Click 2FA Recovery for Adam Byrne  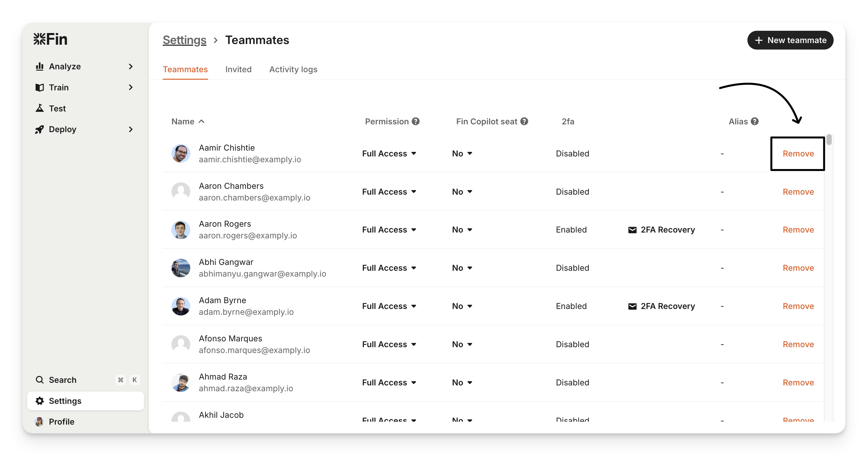[662, 306]
